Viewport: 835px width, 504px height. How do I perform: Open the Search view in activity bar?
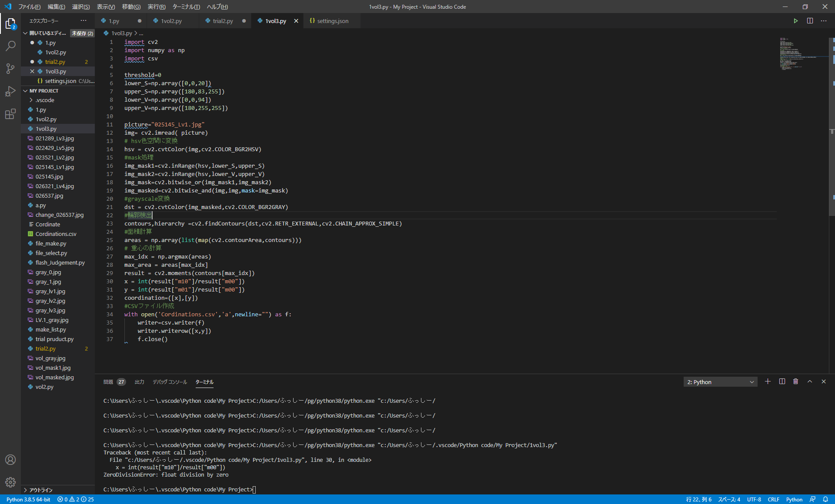[10, 46]
